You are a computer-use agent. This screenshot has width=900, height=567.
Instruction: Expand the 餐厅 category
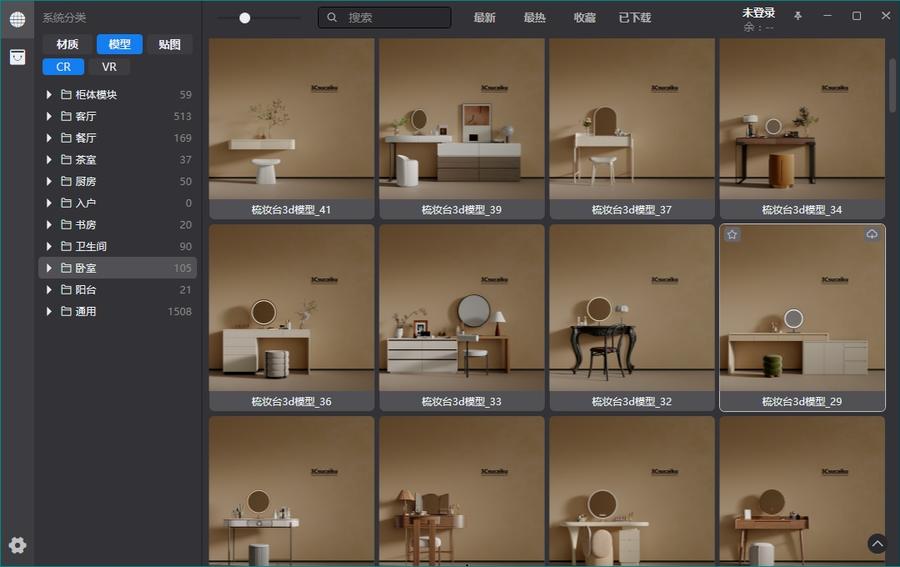pos(49,138)
